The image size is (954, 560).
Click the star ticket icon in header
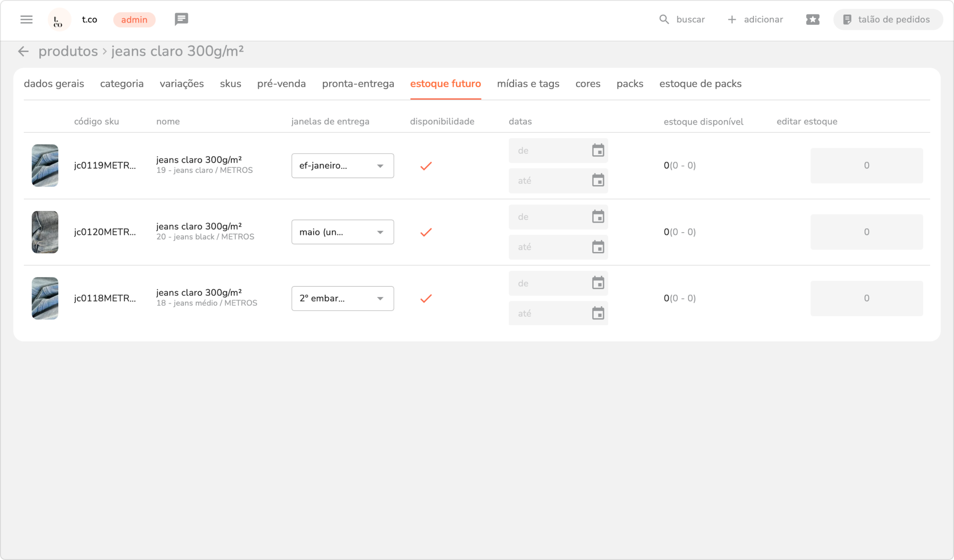[x=812, y=19]
